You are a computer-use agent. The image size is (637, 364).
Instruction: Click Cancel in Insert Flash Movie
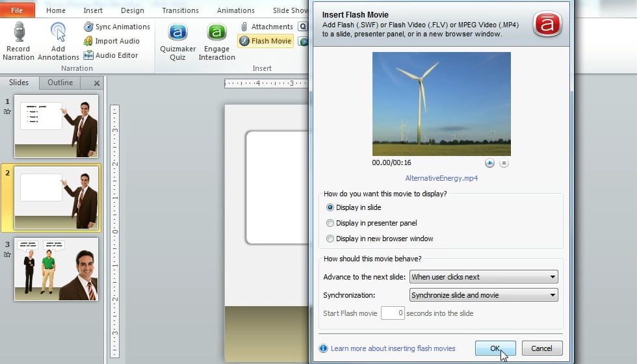pyautogui.click(x=542, y=348)
